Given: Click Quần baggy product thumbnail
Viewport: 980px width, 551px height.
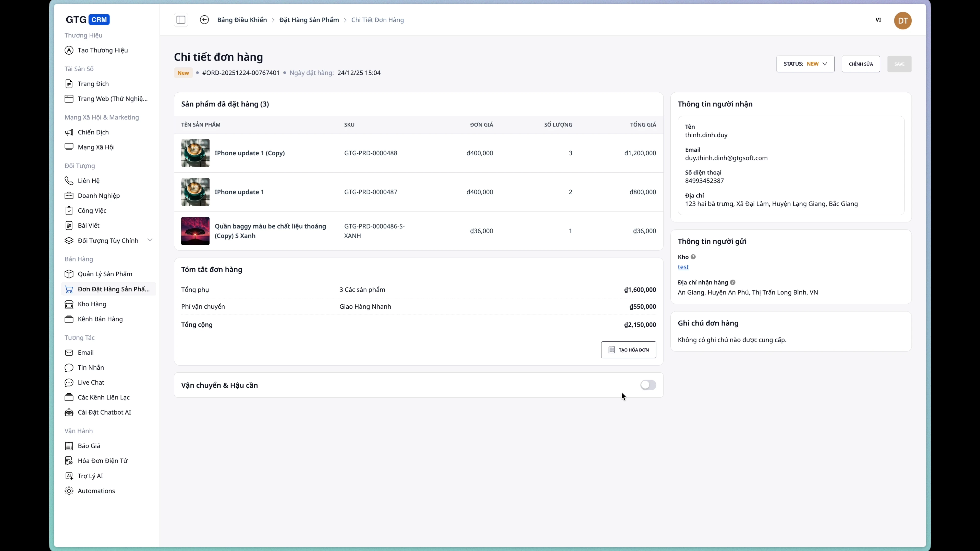Looking at the screenshot, I should [x=195, y=231].
